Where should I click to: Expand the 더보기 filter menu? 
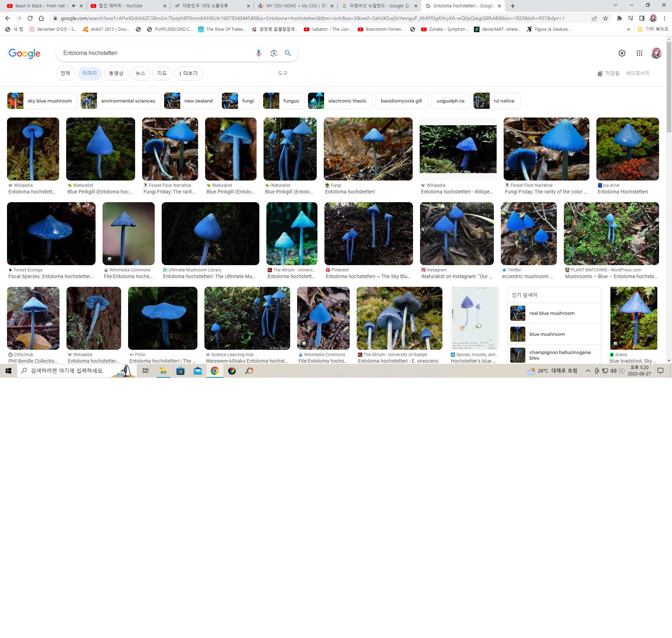[x=188, y=73]
